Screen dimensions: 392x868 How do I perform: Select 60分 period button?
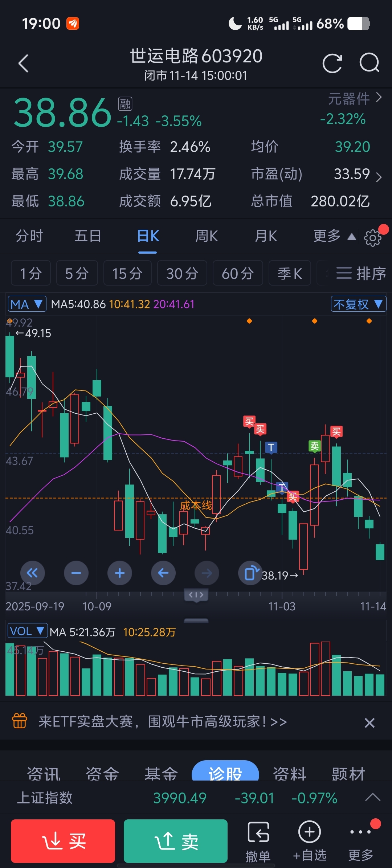238,273
